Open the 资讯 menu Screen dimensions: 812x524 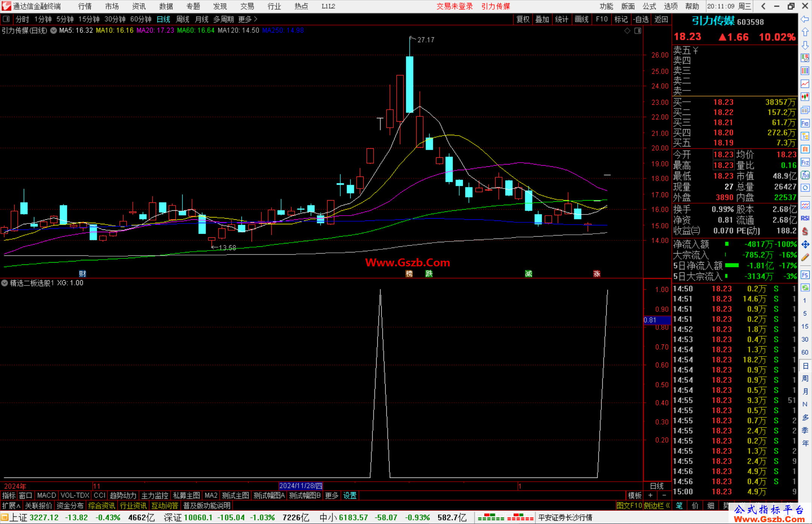tap(139, 6)
